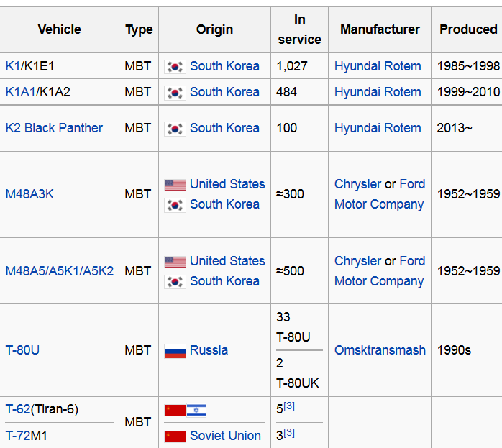Open the M48A3K vehicle link
Screen dimensions: 502x448
pyautogui.click(x=29, y=194)
